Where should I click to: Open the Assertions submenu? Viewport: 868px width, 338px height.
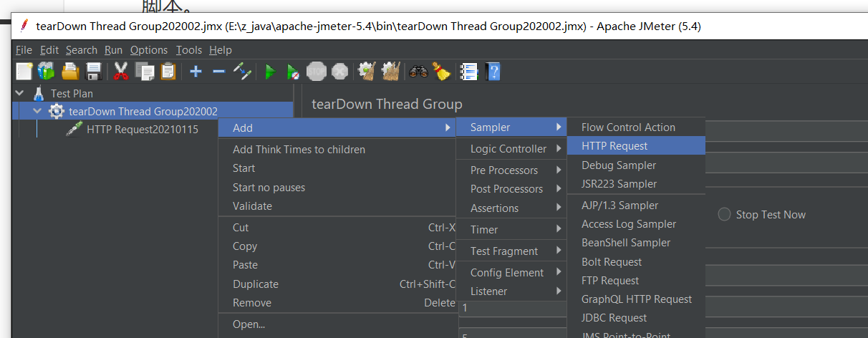(x=511, y=208)
